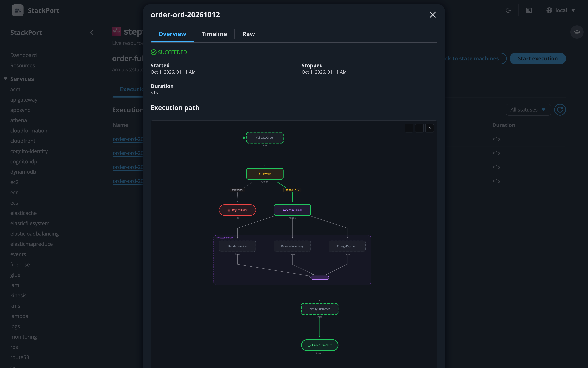Click the RejectOrder fail node
Viewport: 588px width, 368px height.
click(237, 210)
